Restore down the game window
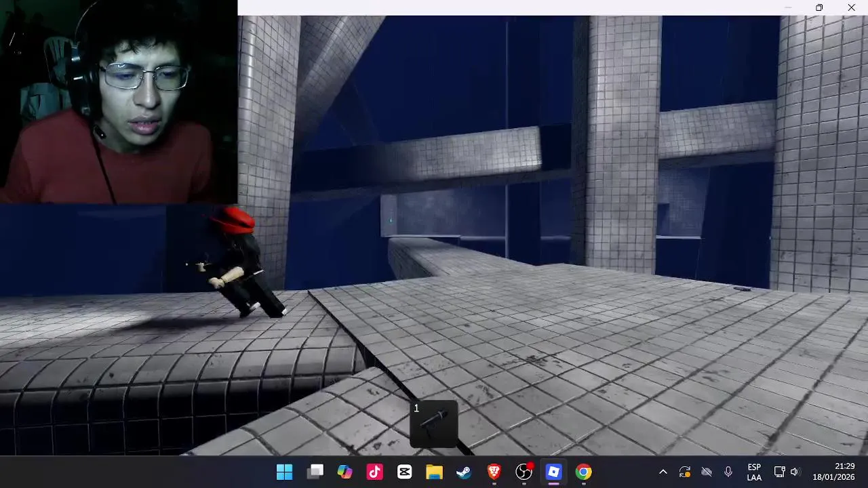The height and width of the screenshot is (488, 868). [x=819, y=7]
